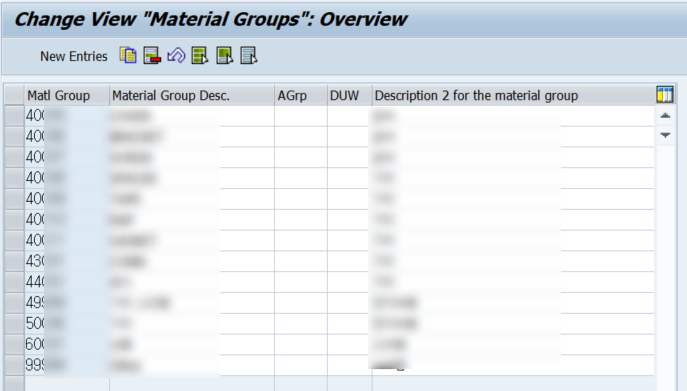Click the Deselect All toolbar icon
This screenshot has height=391, width=687.
coord(248,56)
